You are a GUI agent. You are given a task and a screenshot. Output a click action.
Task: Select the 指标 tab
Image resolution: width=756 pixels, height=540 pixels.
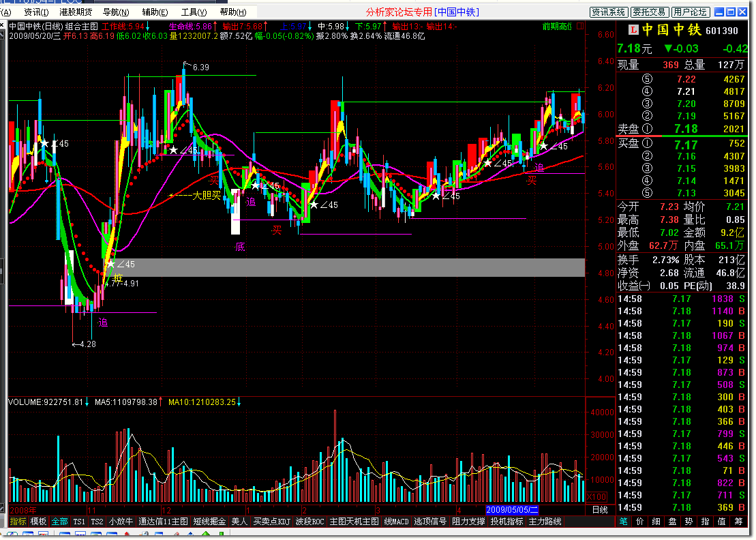[x=18, y=522]
